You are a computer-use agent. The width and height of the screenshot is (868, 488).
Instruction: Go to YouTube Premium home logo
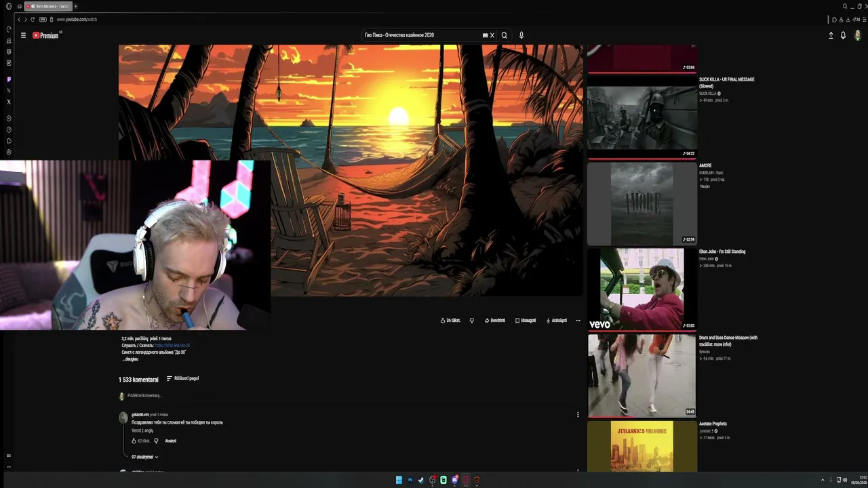click(x=47, y=35)
